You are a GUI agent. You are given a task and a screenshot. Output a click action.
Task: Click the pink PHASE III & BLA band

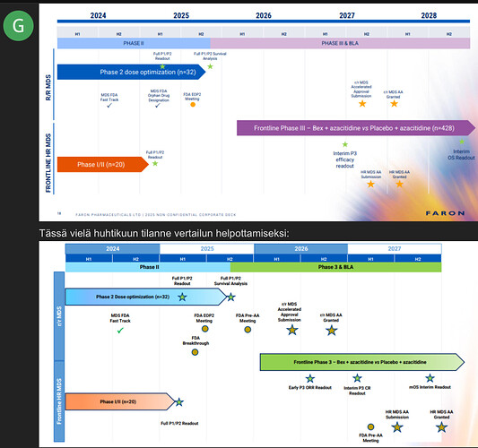pos(340,43)
